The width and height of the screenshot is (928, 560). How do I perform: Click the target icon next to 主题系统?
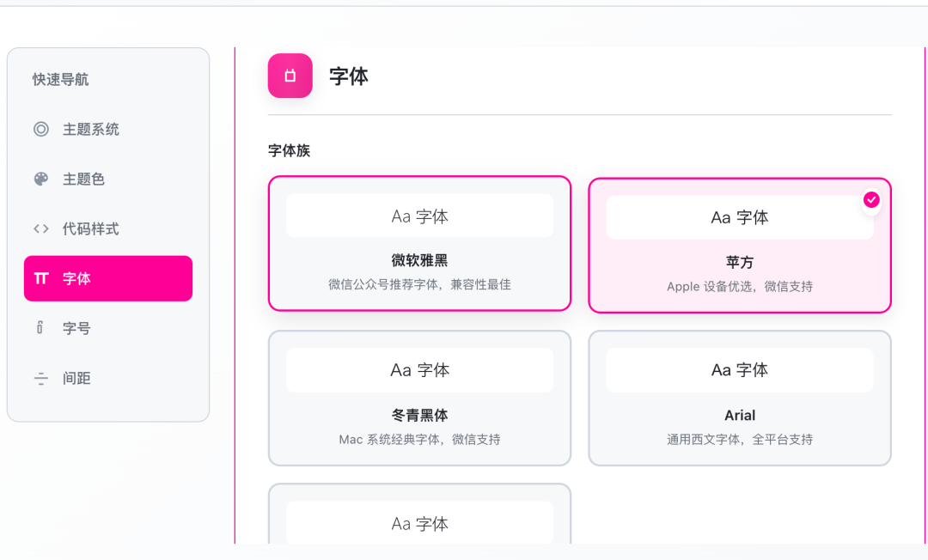(x=40, y=129)
